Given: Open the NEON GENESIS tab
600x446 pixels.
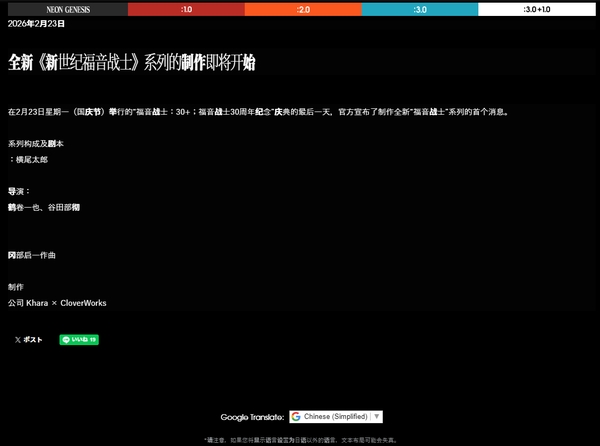Looking at the screenshot, I should tap(64, 8).
